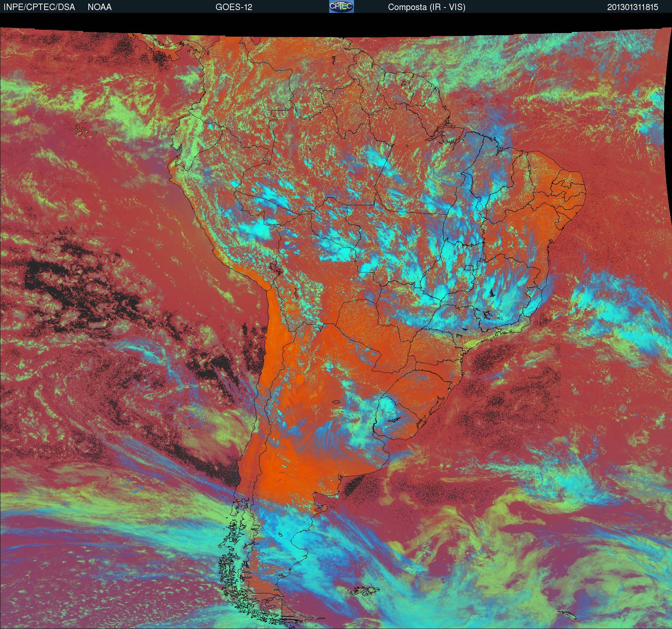Image resolution: width=672 pixels, height=629 pixels.
Task: Click the NOAA label in header
Action: (100, 7)
